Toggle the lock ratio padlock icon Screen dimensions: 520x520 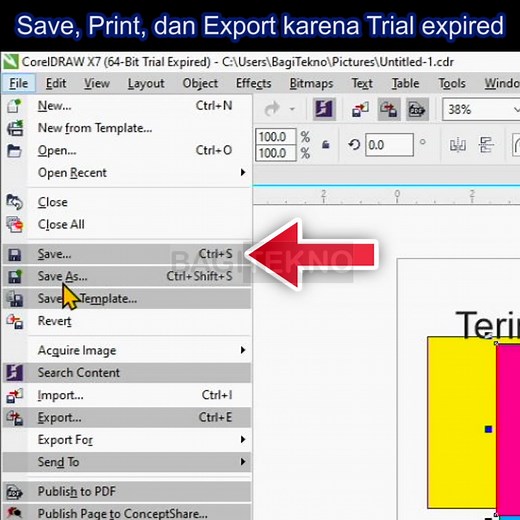[326, 145]
